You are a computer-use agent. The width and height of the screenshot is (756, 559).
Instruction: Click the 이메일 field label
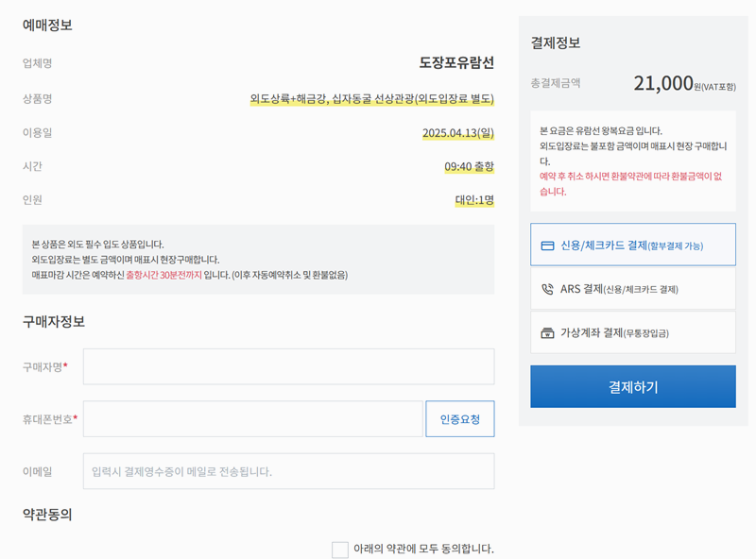point(37,471)
